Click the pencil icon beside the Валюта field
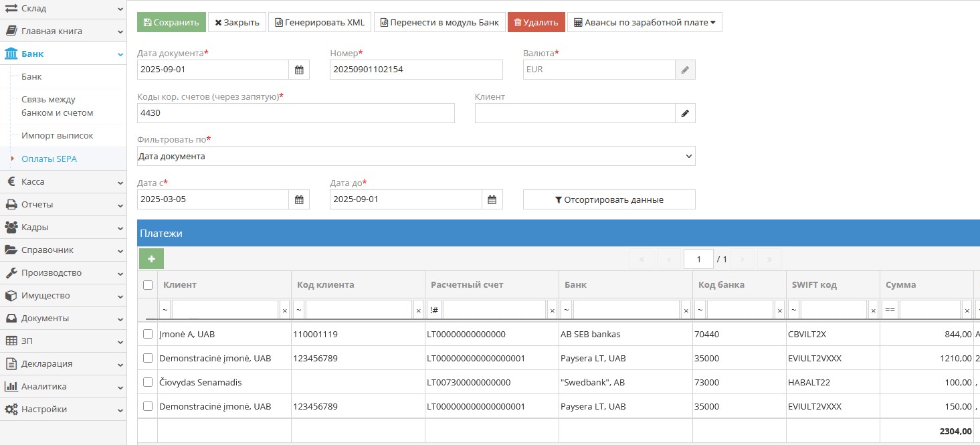Viewport: 980px width, 445px height. click(x=685, y=70)
